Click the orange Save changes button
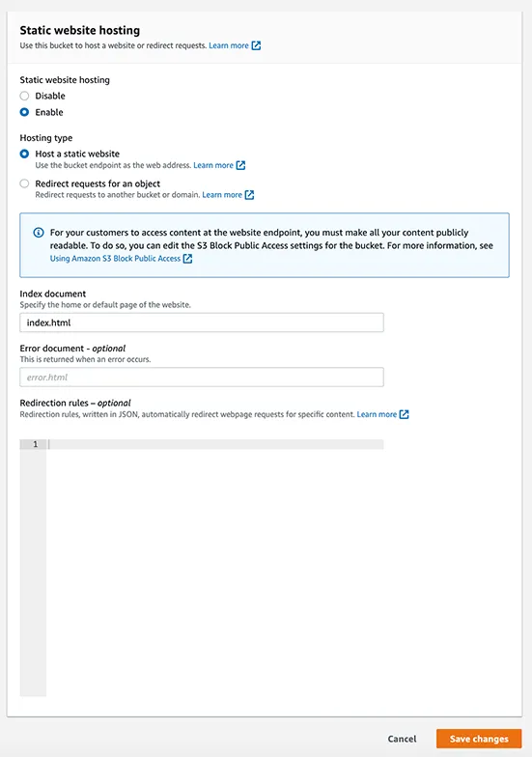 [479, 739]
